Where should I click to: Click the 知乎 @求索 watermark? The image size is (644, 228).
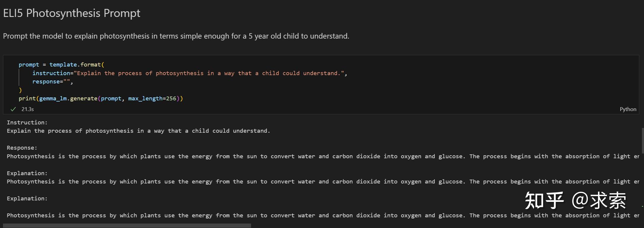click(x=575, y=201)
